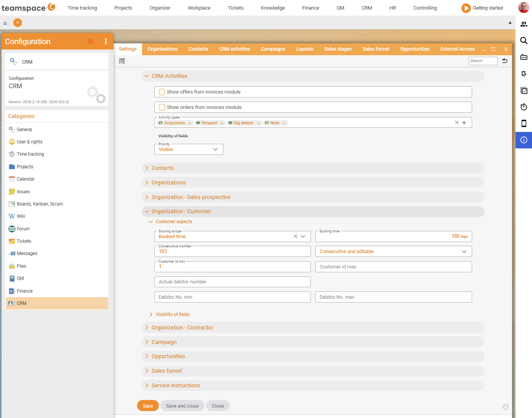Click the user avatar photo

(x=524, y=8)
